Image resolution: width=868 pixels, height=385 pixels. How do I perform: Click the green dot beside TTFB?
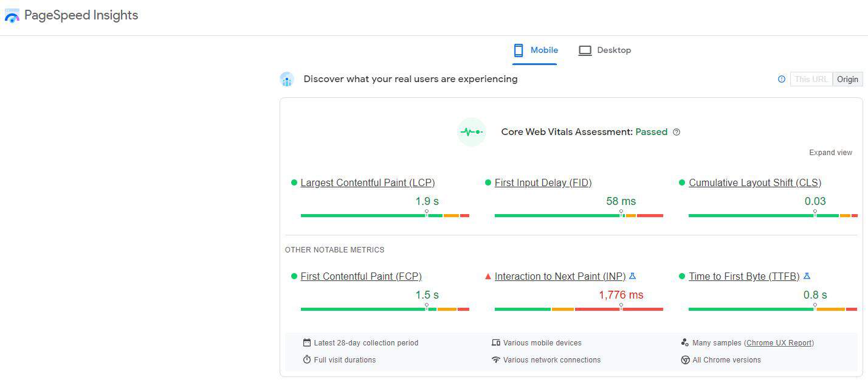click(682, 276)
